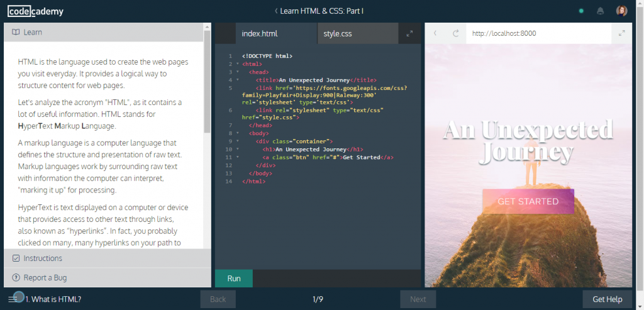
Task: Click line number 1 in the gutter
Action: (230, 56)
